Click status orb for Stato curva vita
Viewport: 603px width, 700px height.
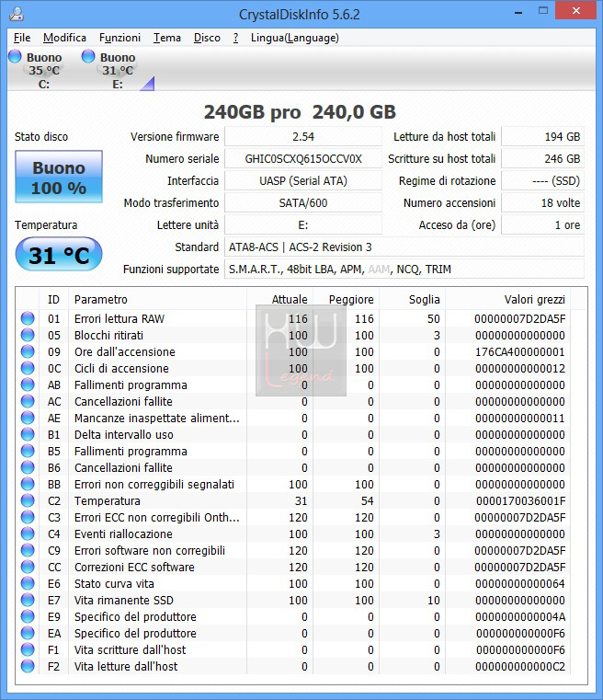[28, 583]
